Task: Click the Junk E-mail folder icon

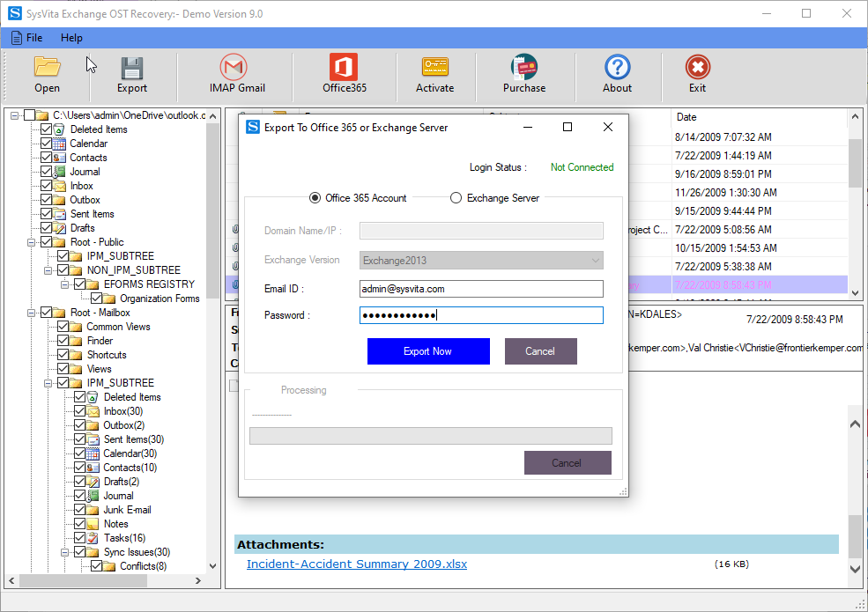Action: 93,510
